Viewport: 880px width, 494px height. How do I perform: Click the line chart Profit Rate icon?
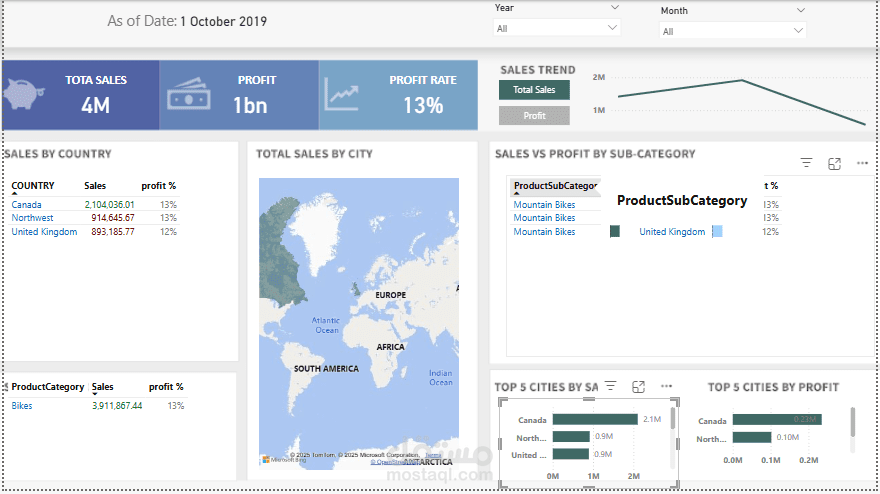click(x=343, y=95)
